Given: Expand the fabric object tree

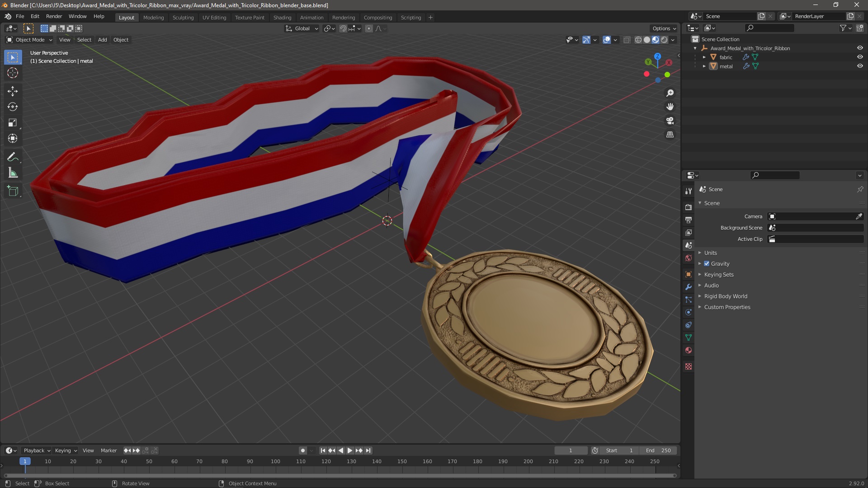Looking at the screenshot, I should 704,57.
